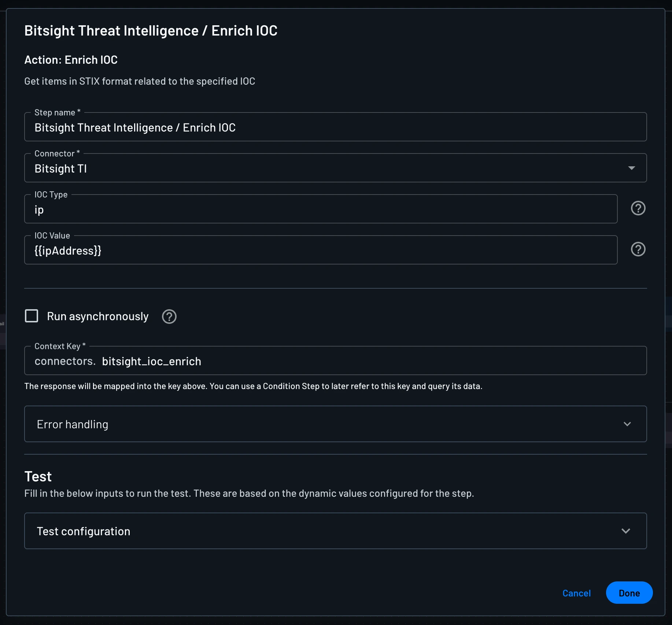Edit the IOC Value field
The height and width of the screenshot is (625, 672).
[x=321, y=250]
